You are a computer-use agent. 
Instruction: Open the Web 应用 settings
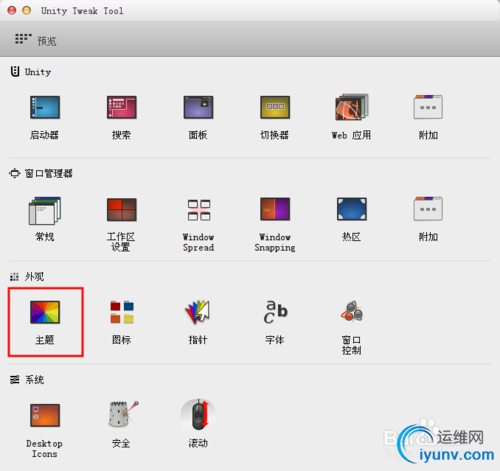pos(351,117)
